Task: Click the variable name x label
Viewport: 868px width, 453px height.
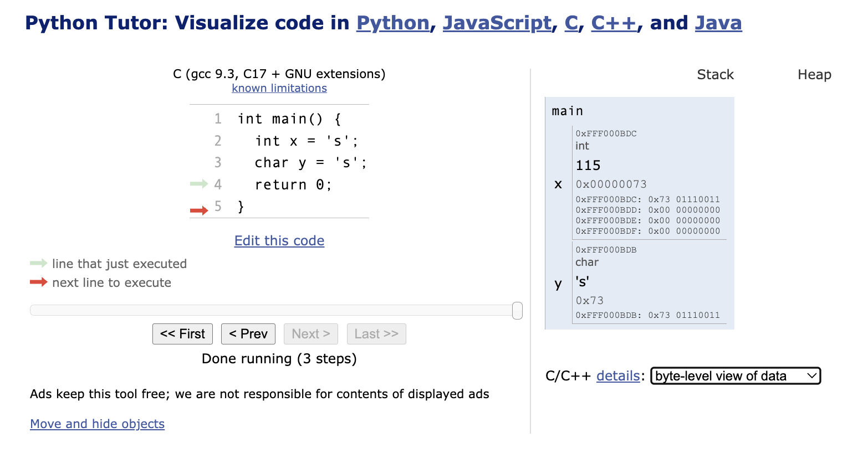Action: (x=558, y=184)
